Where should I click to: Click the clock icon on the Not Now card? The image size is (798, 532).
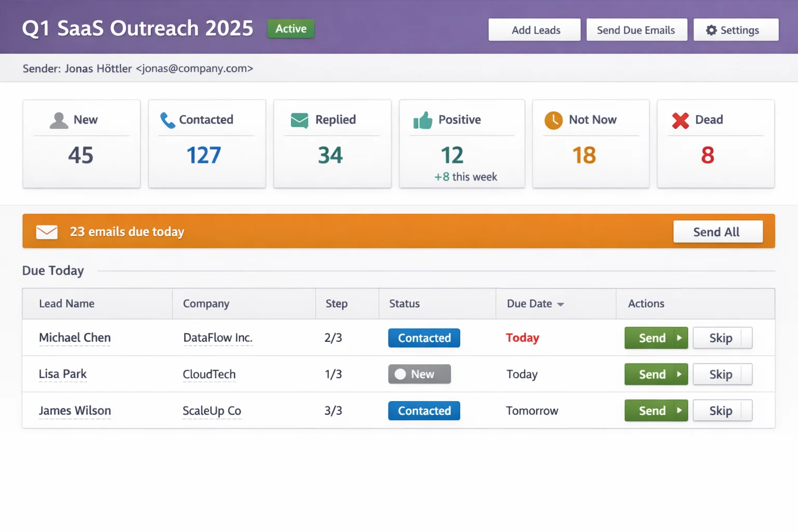coord(553,120)
